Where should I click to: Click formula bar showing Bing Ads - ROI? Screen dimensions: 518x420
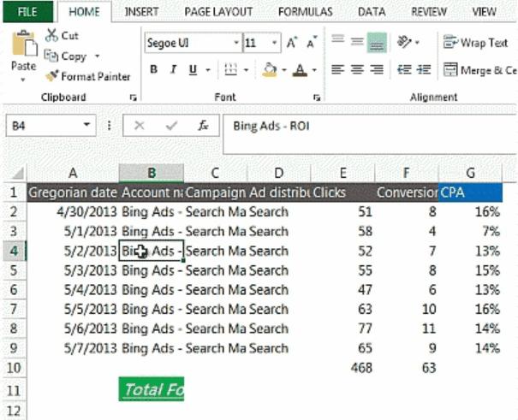(x=370, y=133)
